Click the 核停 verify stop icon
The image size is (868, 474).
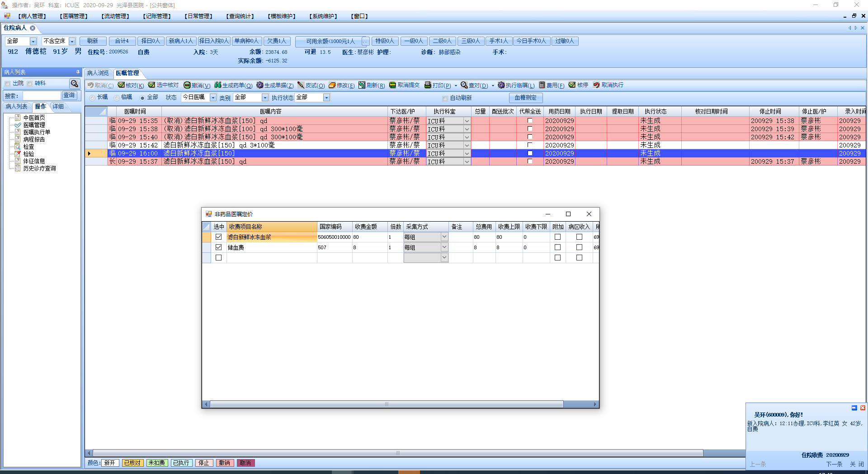(572, 85)
